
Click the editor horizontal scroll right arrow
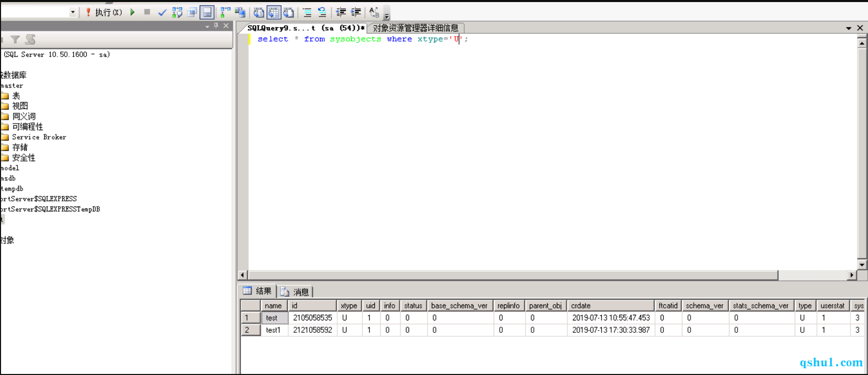852,275
